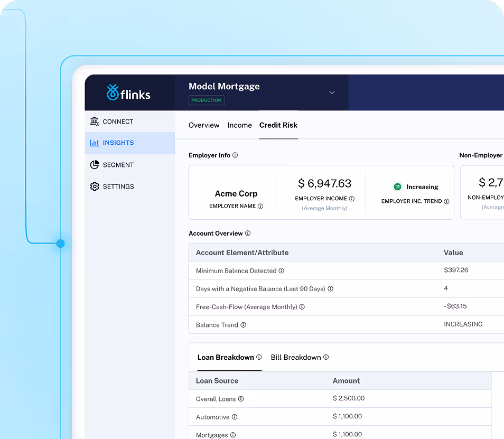Switch to the Income tab

pos(239,125)
